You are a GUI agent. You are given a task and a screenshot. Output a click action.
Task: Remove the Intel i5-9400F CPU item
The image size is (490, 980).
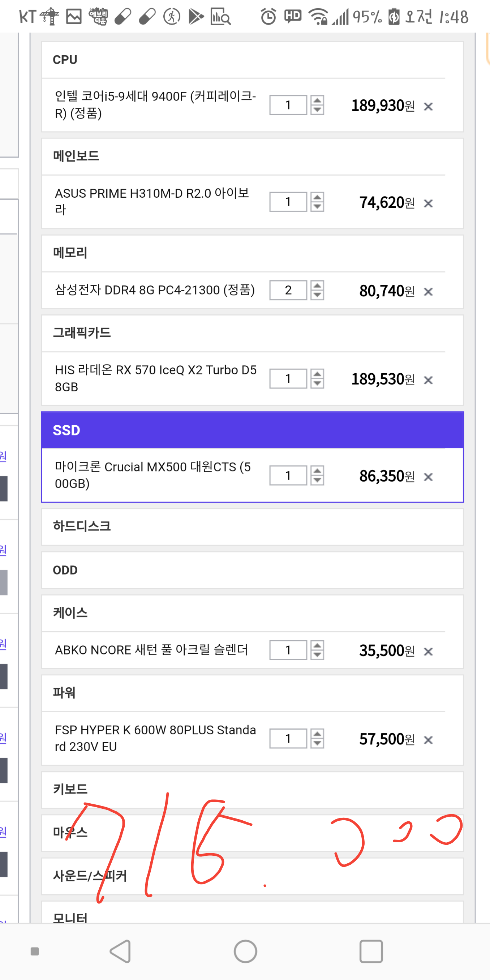428,107
